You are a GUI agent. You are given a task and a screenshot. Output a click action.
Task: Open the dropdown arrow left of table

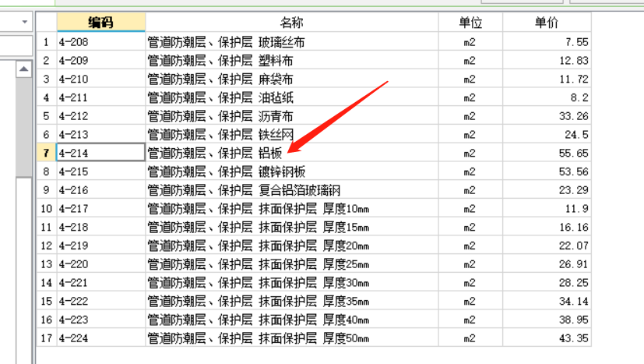(25, 22)
